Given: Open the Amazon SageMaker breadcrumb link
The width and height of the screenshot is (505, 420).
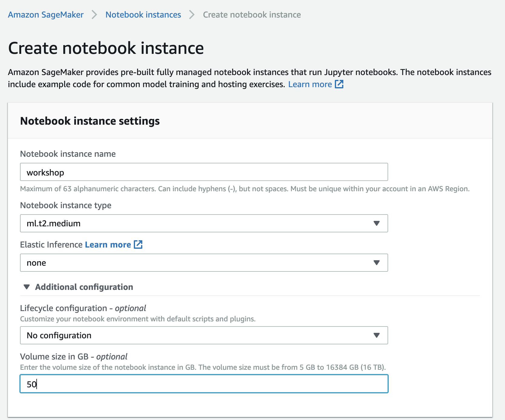Looking at the screenshot, I should [x=46, y=15].
